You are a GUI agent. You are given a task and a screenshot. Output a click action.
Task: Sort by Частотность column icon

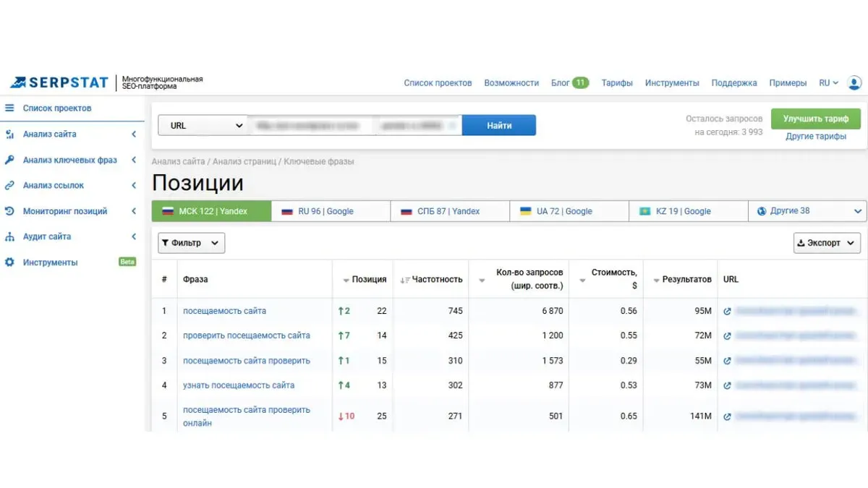point(405,280)
